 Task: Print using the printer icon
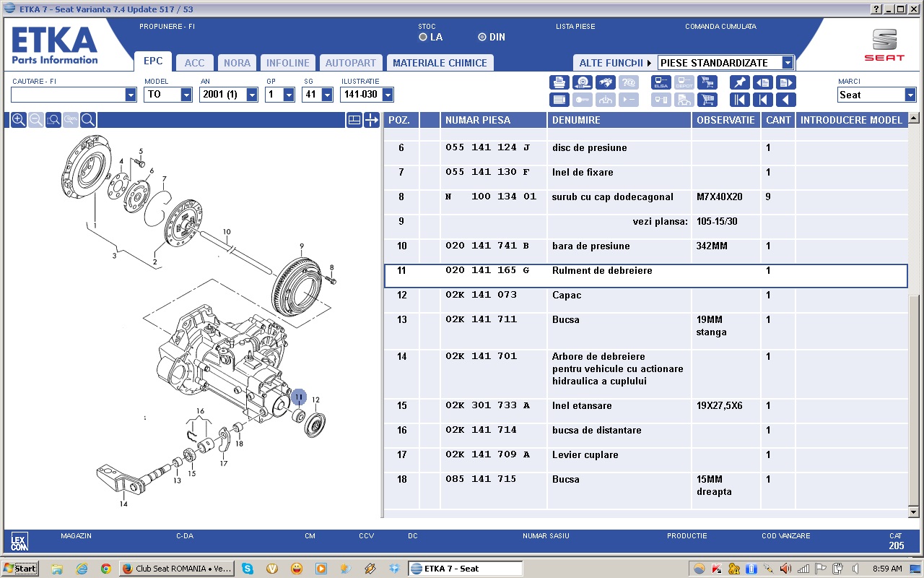point(559,82)
